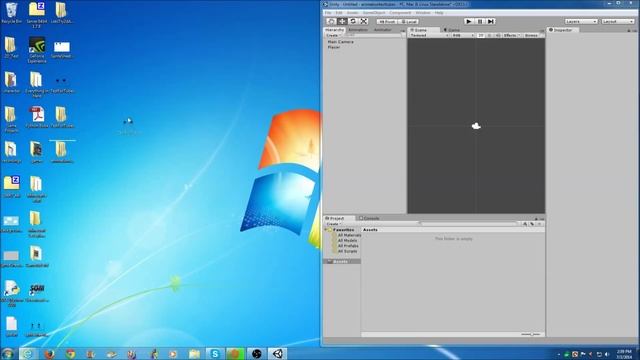Toggle the Pivot/Center handle position button
640x360 pixels.
[387, 21]
